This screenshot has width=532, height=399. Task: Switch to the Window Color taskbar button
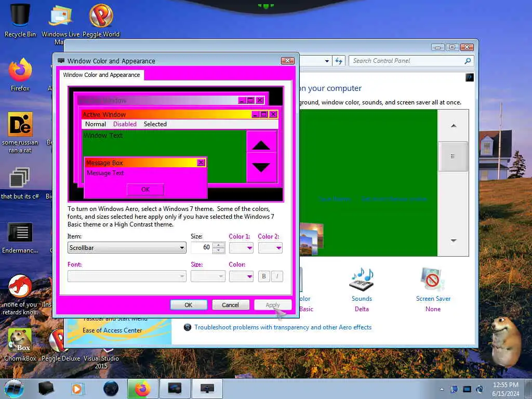pos(207,389)
